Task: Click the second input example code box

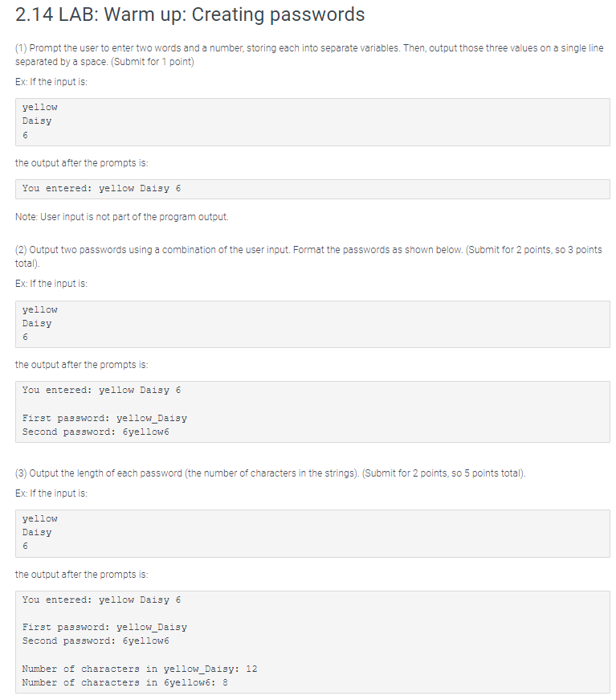Action: tap(312, 324)
